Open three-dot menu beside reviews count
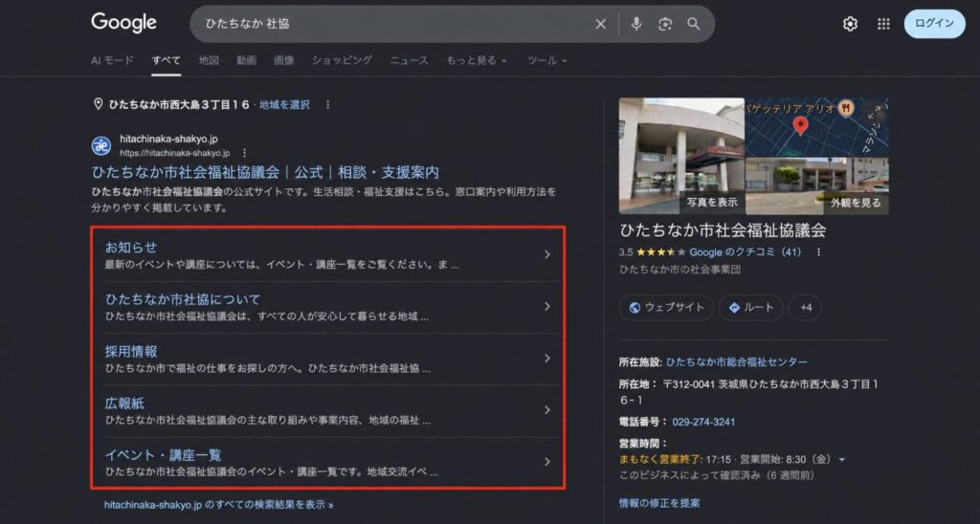 tap(819, 252)
